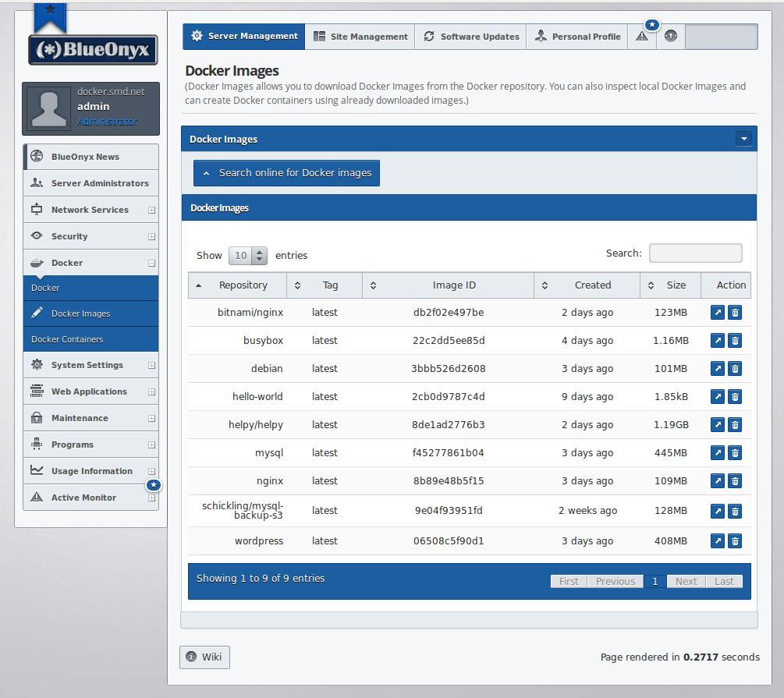Expand the Programs menu

click(x=151, y=445)
